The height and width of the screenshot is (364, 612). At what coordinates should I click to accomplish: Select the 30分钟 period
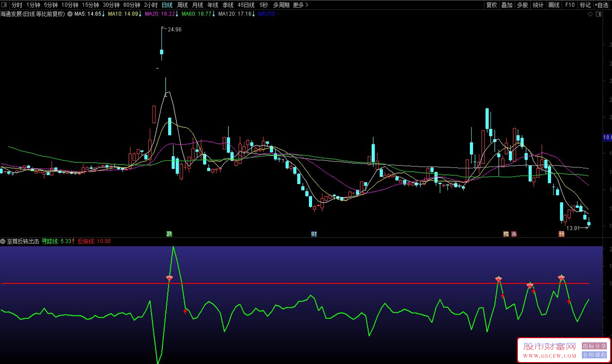111,5
